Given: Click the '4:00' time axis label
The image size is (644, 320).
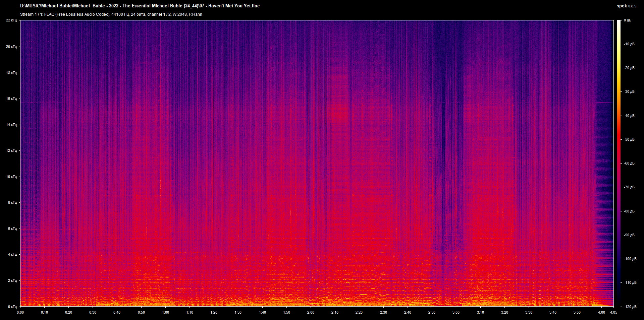Looking at the screenshot, I should [x=602, y=312].
